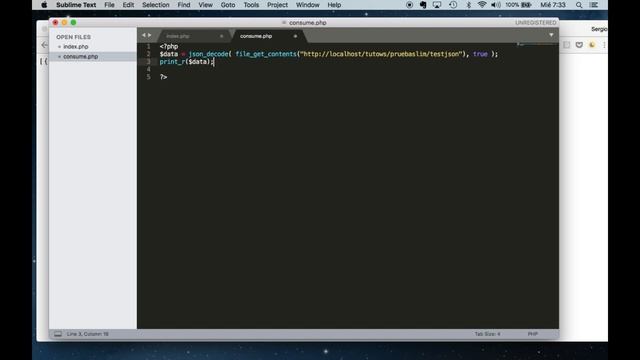Screen dimensions: 640x360
Task: Go to previous tab with left arrow
Action: pyautogui.click(x=144, y=36)
